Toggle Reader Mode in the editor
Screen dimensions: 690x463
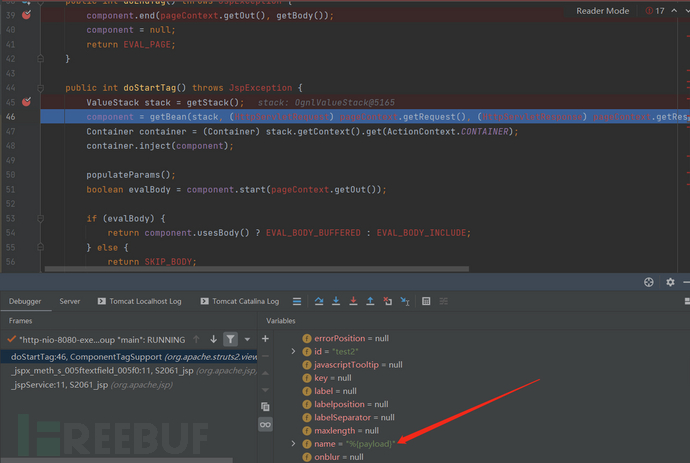pyautogui.click(x=602, y=11)
